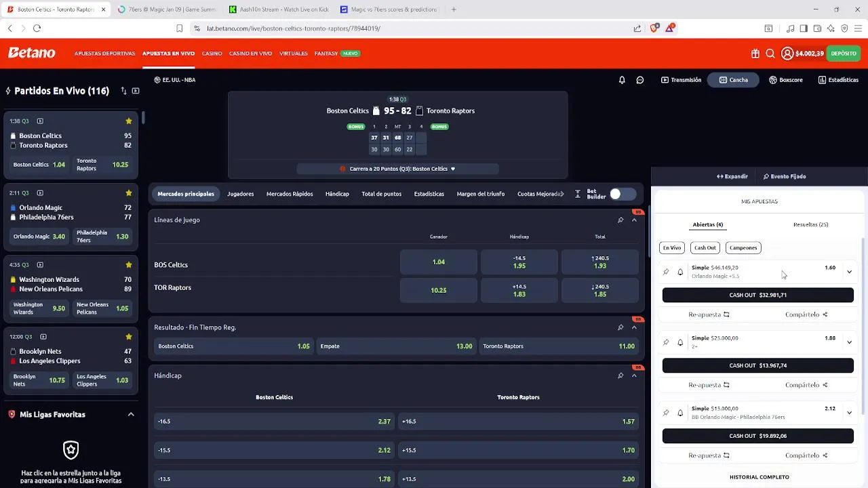This screenshot has height=488, width=868.
Task: Switch to the Jugadores market tab
Action: pos(240,194)
